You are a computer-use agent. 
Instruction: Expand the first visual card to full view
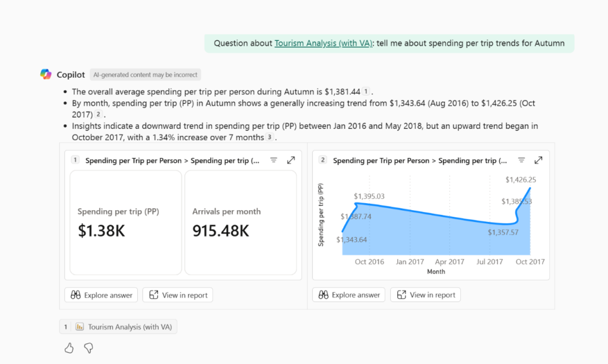(291, 160)
